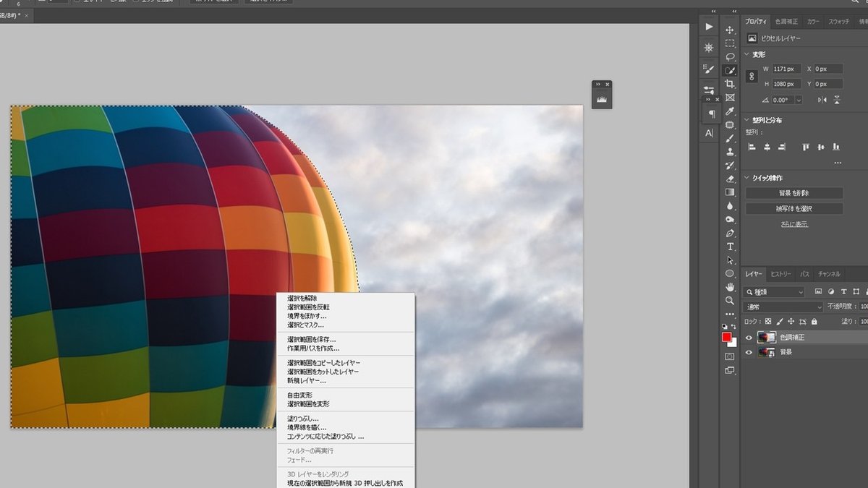This screenshot has height=488, width=868.
Task: Show more alignment options ellipsis
Action: coord(838,163)
